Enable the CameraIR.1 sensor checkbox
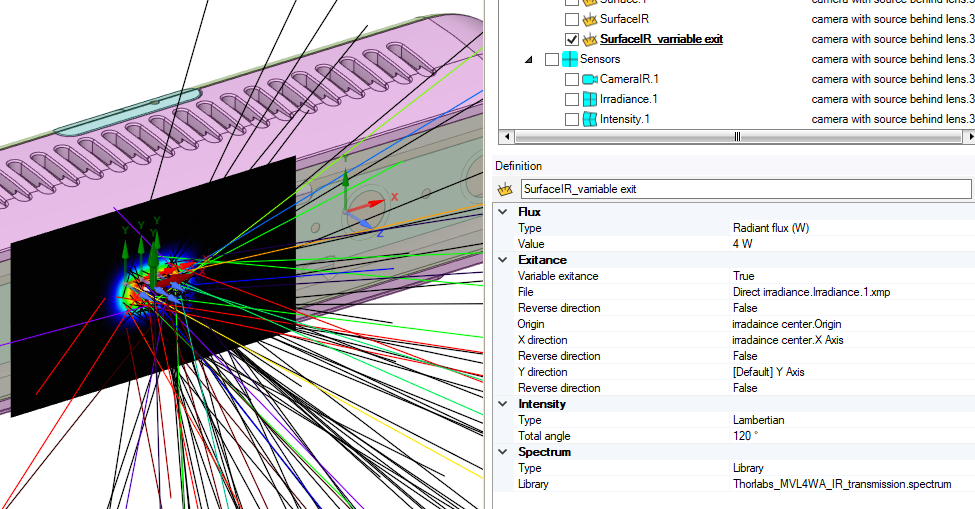Image resolution: width=975 pixels, height=509 pixels. (571, 79)
